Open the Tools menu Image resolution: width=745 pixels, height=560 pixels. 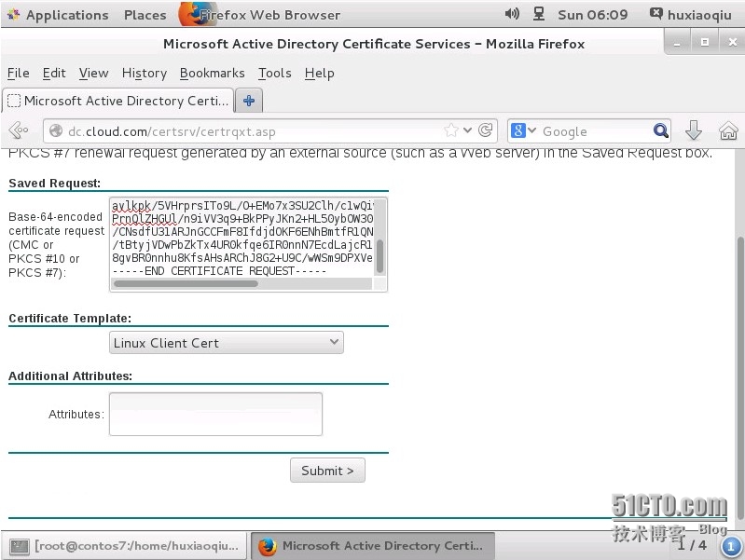click(275, 74)
